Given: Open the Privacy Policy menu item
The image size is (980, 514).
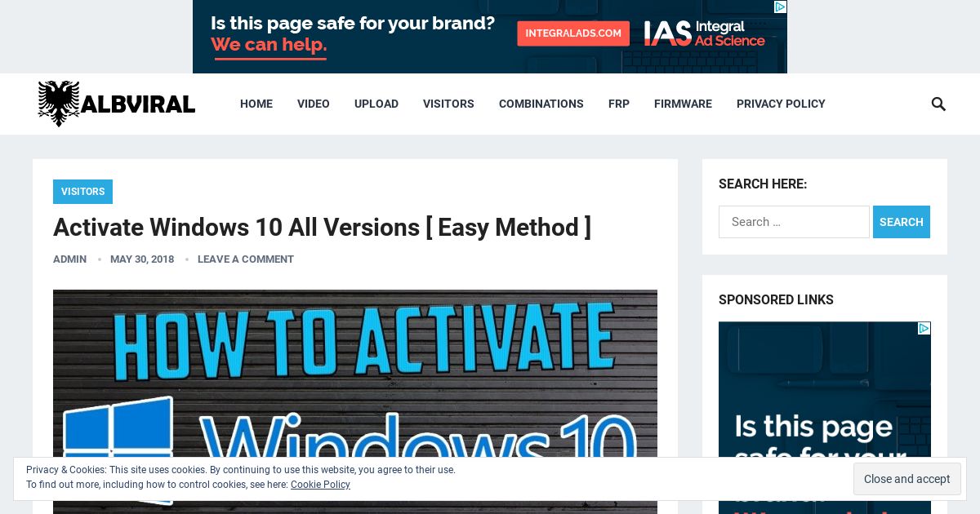Looking at the screenshot, I should tap(781, 104).
